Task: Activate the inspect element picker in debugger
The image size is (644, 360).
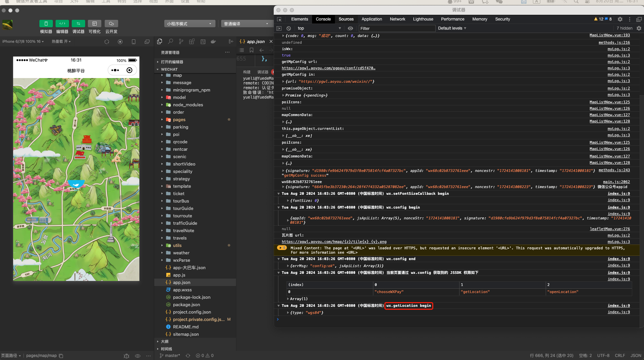Action: 279,19
